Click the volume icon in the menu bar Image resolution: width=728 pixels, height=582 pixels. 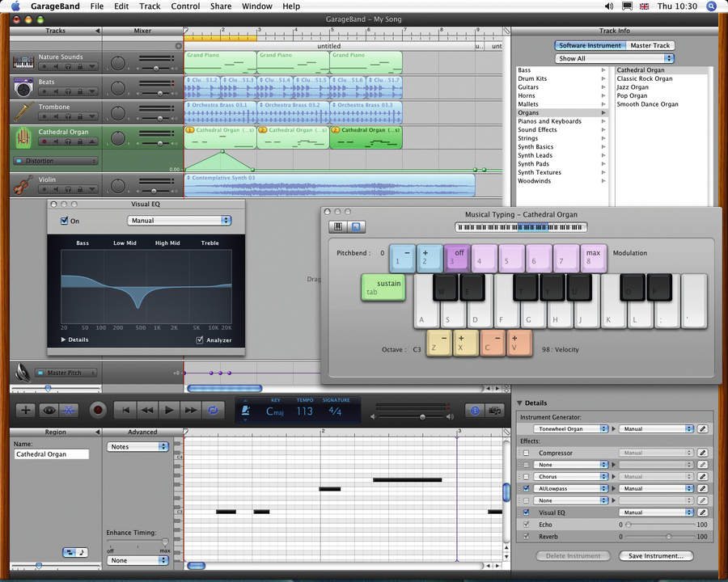tap(608, 6)
